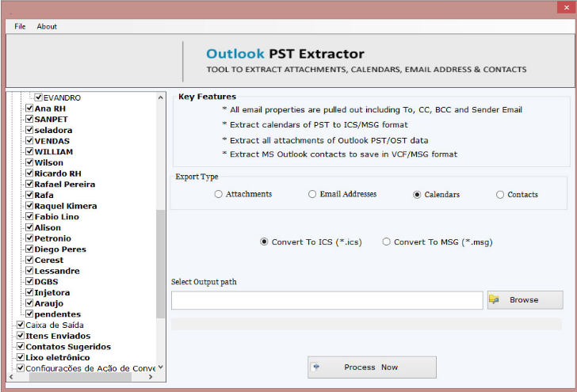
Task: Click the horizontal scroll right arrow
Action: [x=150, y=377]
